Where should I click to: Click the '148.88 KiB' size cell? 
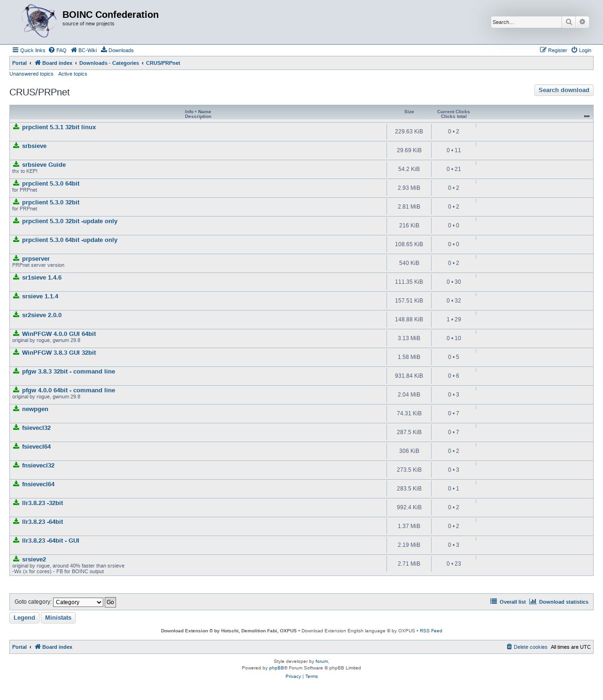[409, 319]
